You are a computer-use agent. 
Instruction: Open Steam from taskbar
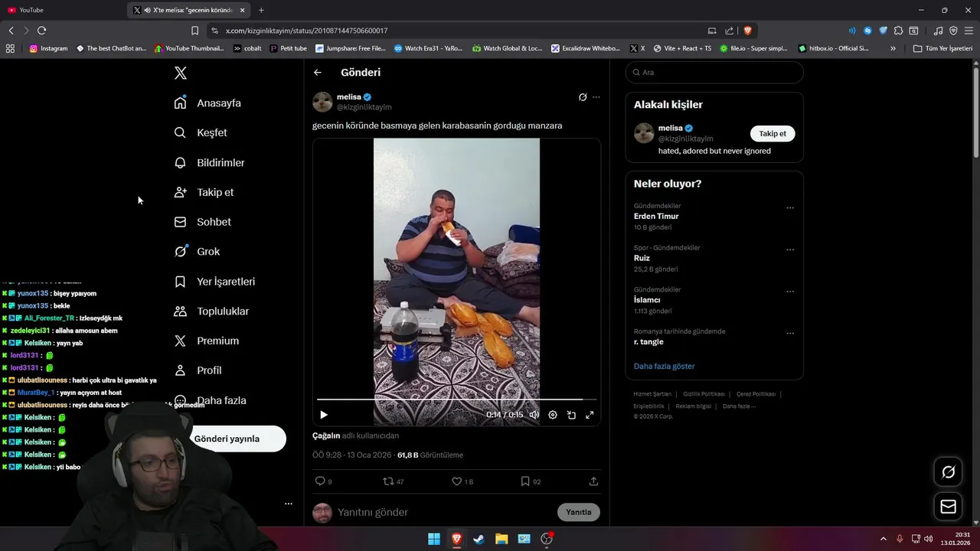tap(479, 539)
